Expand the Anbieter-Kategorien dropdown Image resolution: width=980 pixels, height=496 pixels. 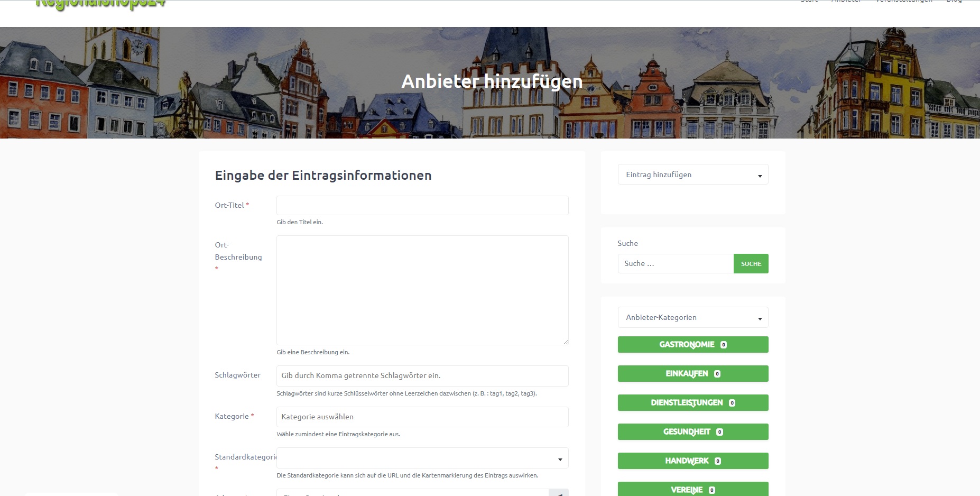pos(692,317)
